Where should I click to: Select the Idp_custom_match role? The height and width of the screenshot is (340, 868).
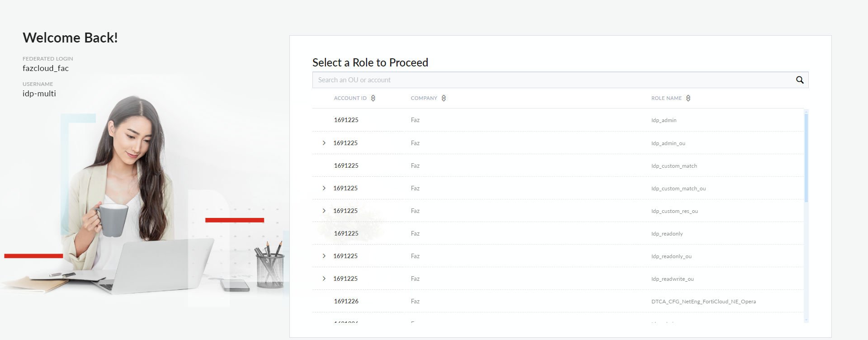[x=674, y=166]
